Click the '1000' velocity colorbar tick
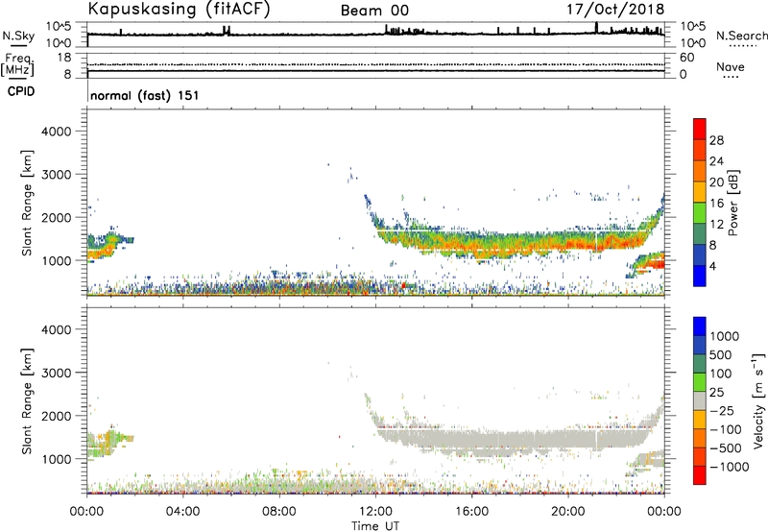Image resolution: width=768 pixels, height=532 pixels. (724, 336)
